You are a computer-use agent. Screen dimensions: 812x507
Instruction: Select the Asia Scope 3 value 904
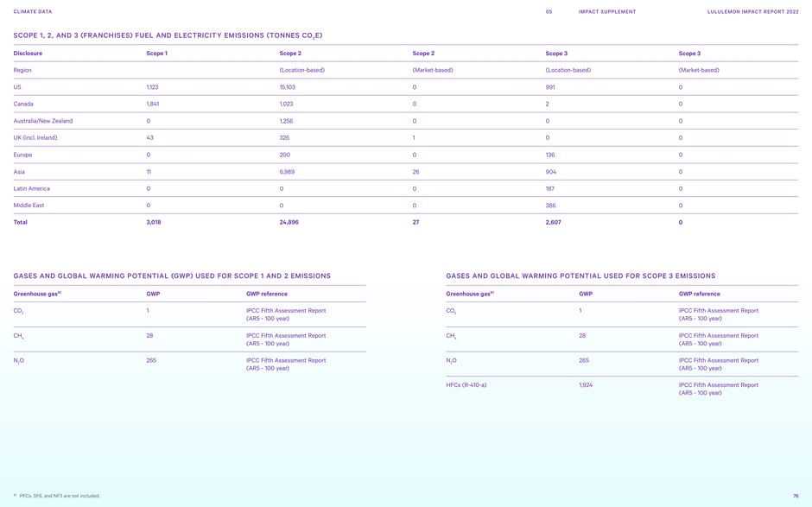(551, 172)
